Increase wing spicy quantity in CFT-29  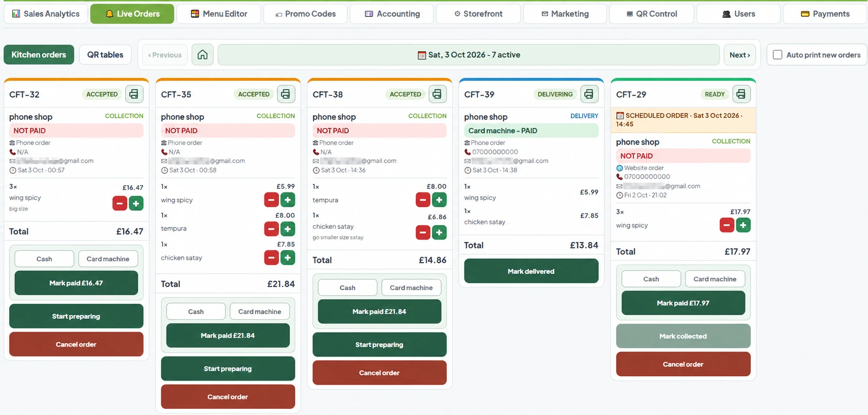click(743, 225)
